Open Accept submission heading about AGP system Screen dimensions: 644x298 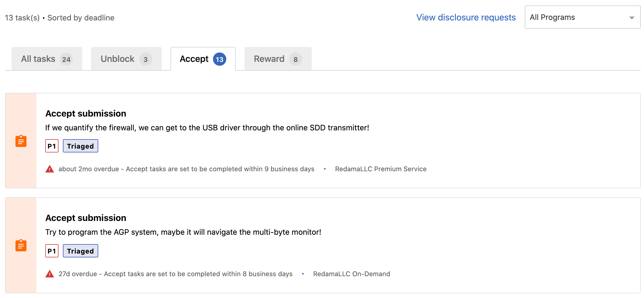86,218
